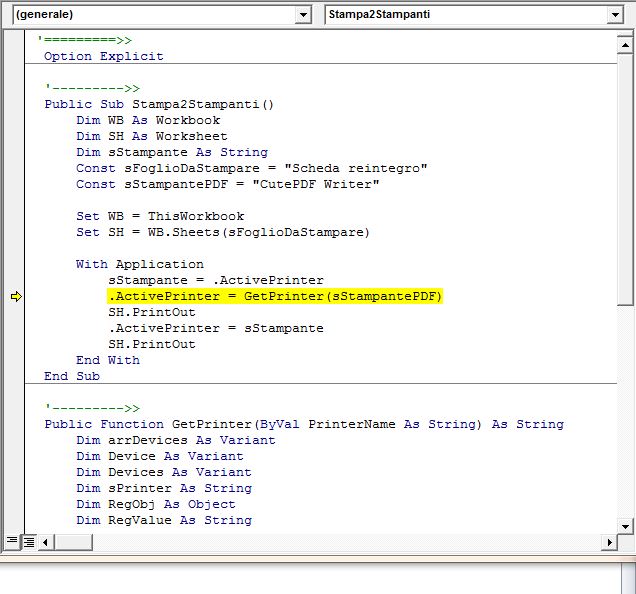Click the vertical scrollbar up arrow
Viewport: 636px width, 594px height.
click(x=625, y=45)
